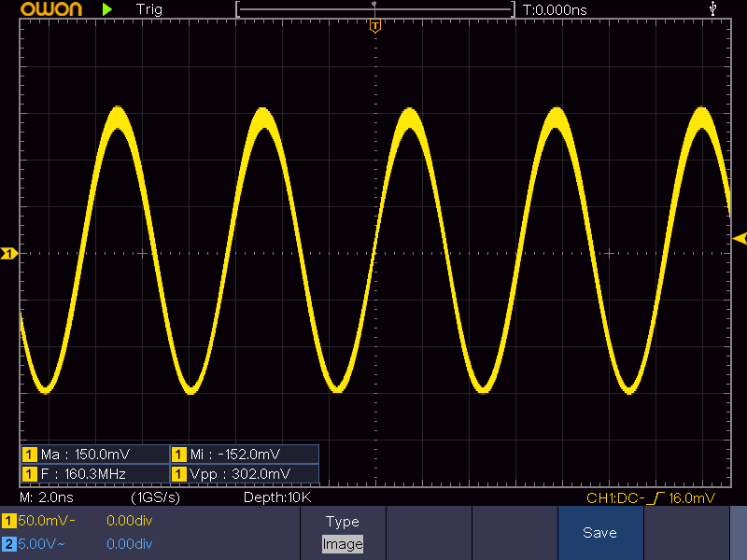Click the USB connection icon
This screenshot has height=560, width=747.
pyautogui.click(x=712, y=8)
